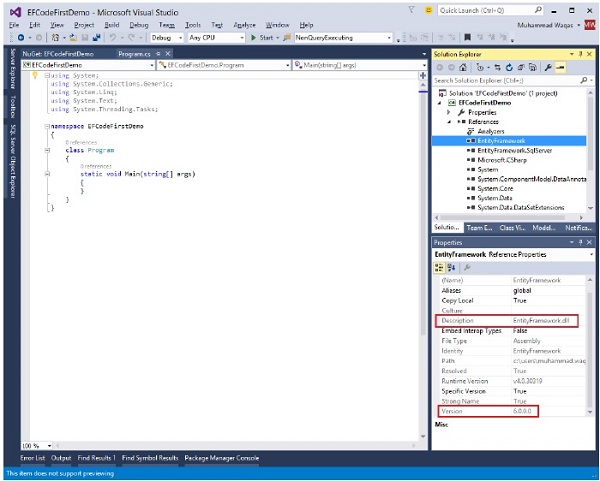Switch to the Program.cs editor tab
This screenshot has width=600, height=481.
133,52
